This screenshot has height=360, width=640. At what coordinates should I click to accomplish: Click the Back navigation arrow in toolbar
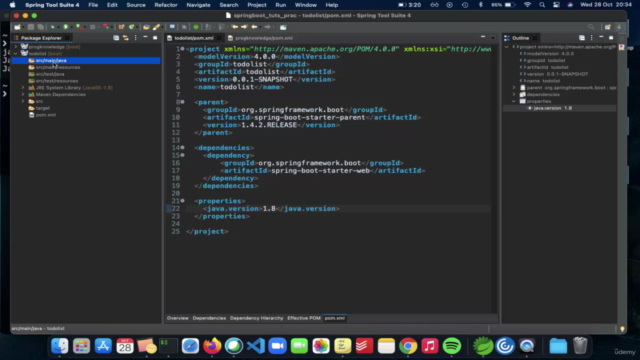254,27
